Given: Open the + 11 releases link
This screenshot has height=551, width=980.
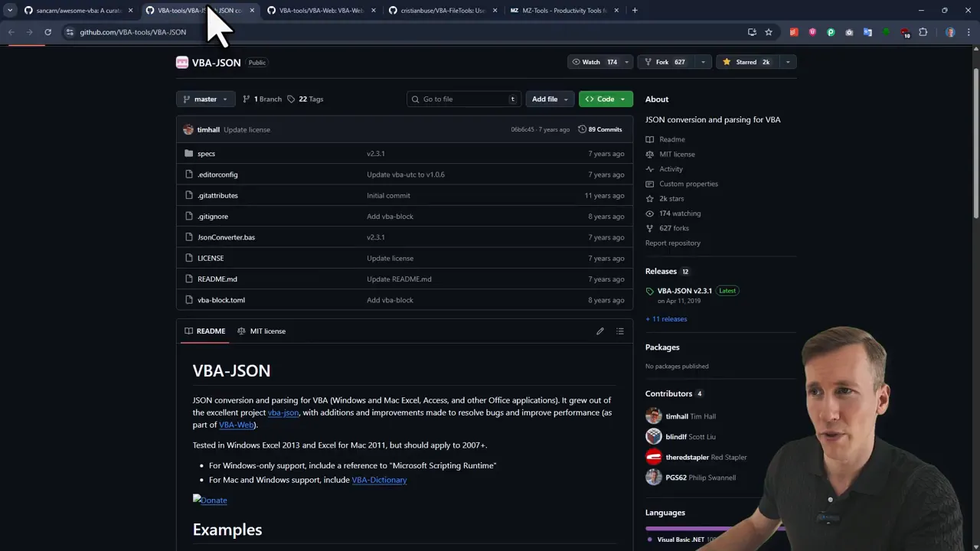Looking at the screenshot, I should coord(666,319).
